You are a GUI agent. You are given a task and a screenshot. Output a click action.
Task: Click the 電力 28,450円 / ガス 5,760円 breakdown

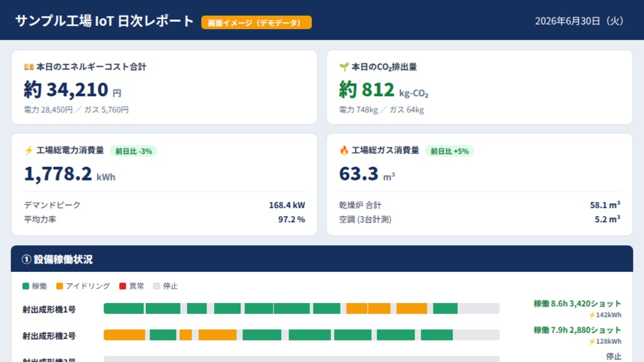[x=76, y=110]
